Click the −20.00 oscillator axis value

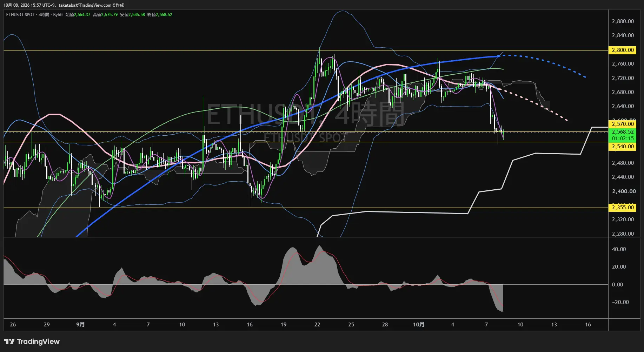pos(620,302)
